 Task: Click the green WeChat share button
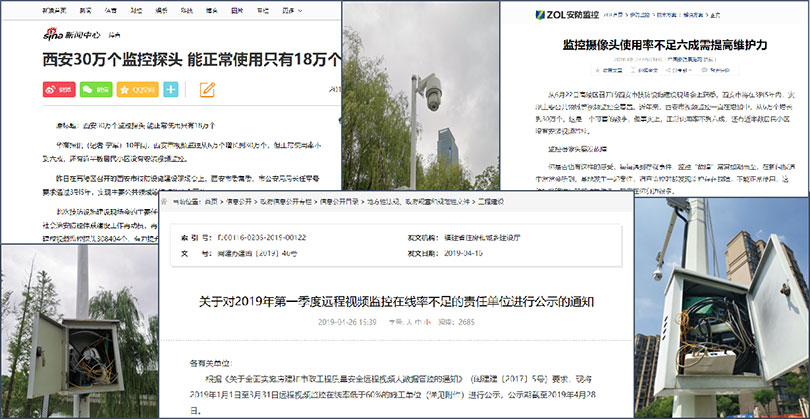(95, 89)
